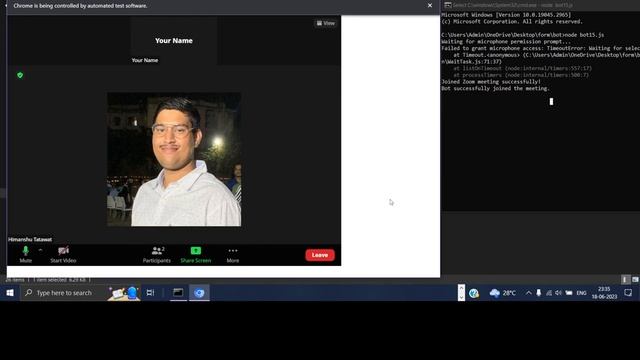The width and height of the screenshot is (640, 360).
Task: Open Task View on the taskbar
Action: point(150,293)
